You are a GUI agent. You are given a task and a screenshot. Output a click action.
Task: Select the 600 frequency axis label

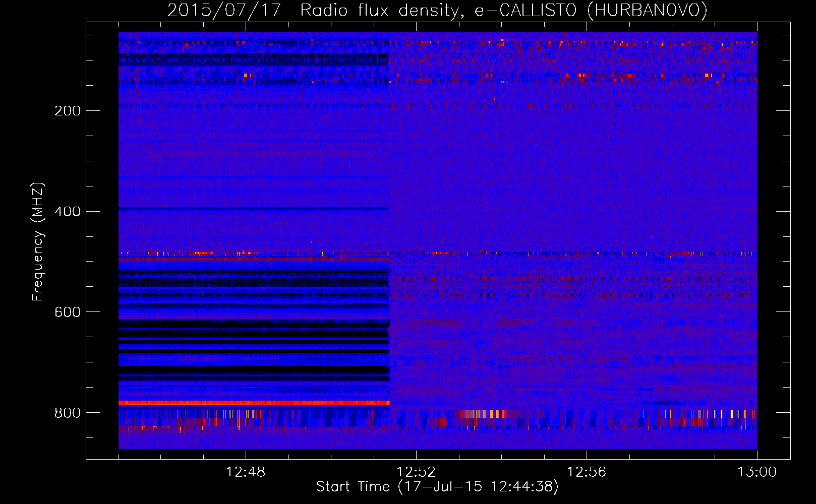click(68, 312)
